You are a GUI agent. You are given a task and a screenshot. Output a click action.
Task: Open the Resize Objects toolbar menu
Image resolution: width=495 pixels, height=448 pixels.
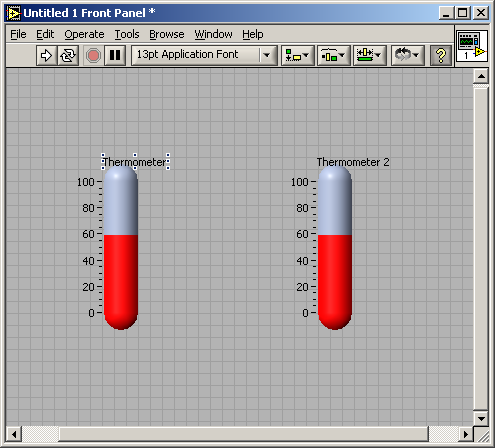pyautogui.click(x=369, y=55)
